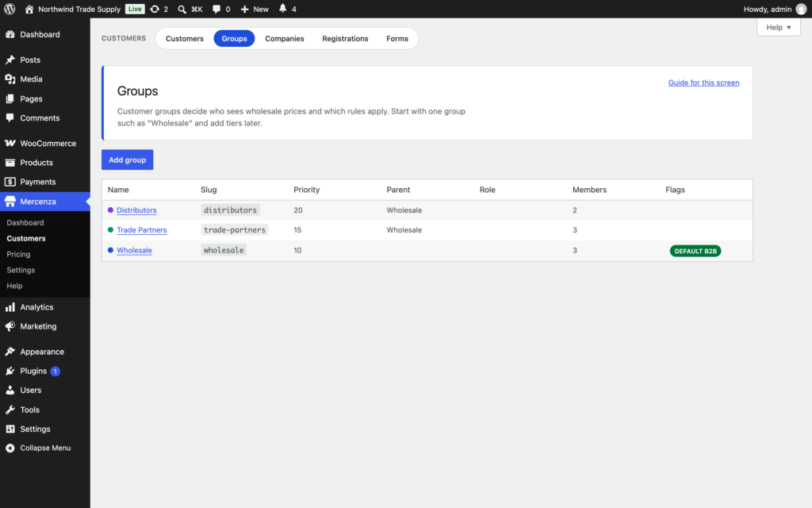Image resolution: width=812 pixels, height=508 pixels.
Task: Click the Flags column header
Action: 675,190
